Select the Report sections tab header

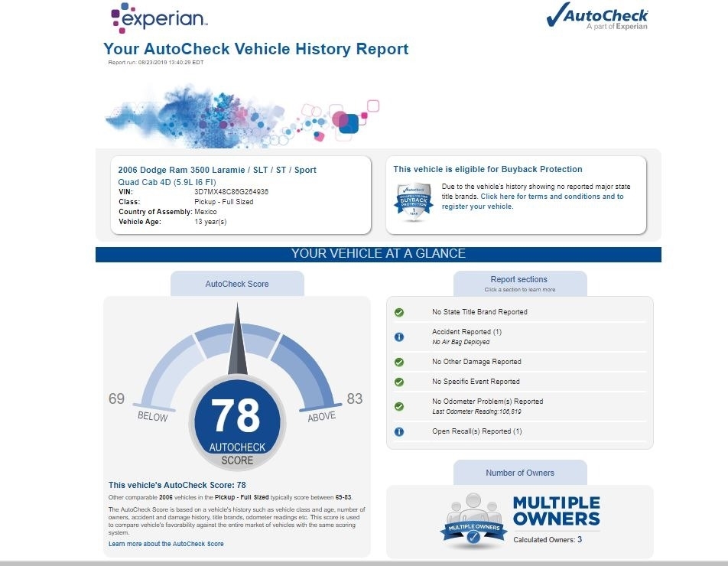pos(519,283)
